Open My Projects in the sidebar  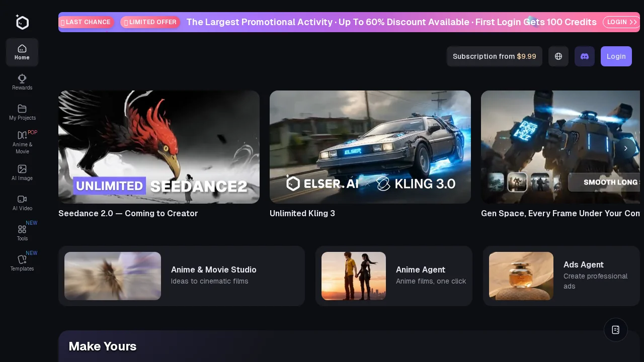pyautogui.click(x=22, y=112)
